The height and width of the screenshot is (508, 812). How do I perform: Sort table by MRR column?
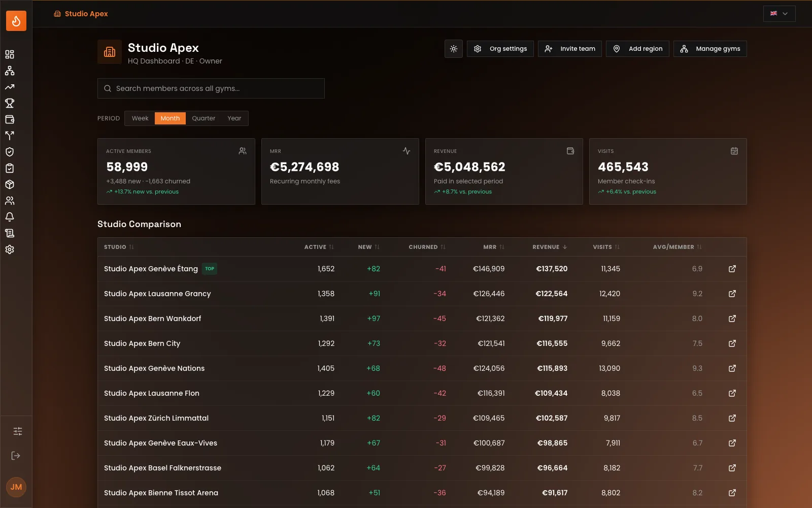494,247
